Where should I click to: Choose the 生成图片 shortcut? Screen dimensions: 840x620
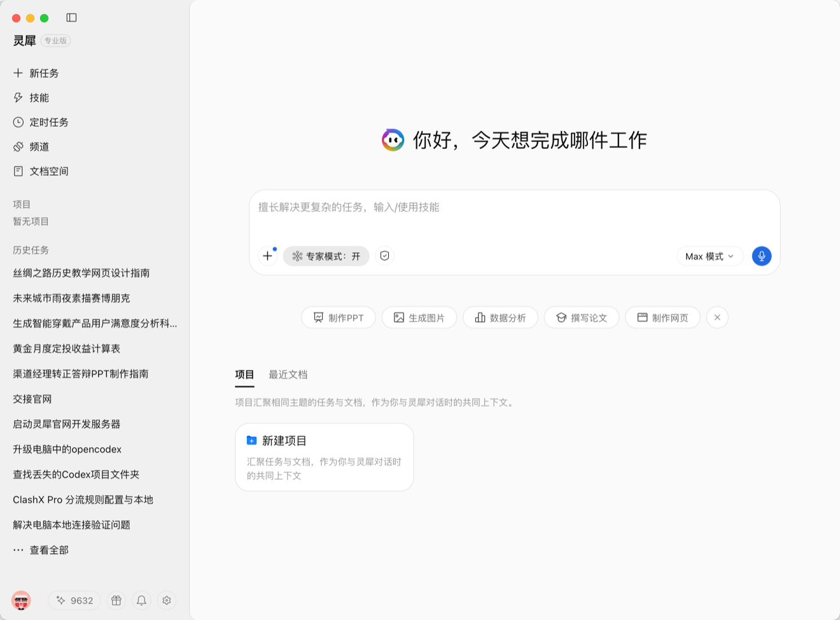click(419, 318)
